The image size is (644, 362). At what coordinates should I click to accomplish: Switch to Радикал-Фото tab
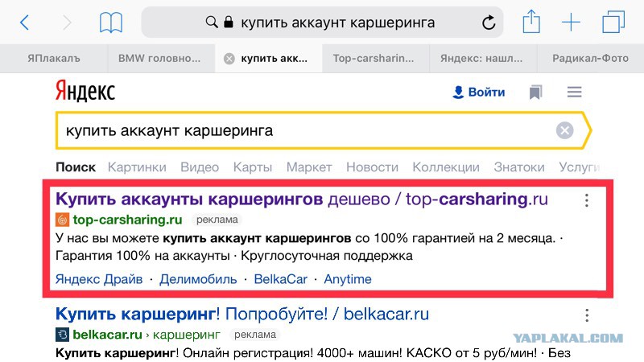(590, 59)
